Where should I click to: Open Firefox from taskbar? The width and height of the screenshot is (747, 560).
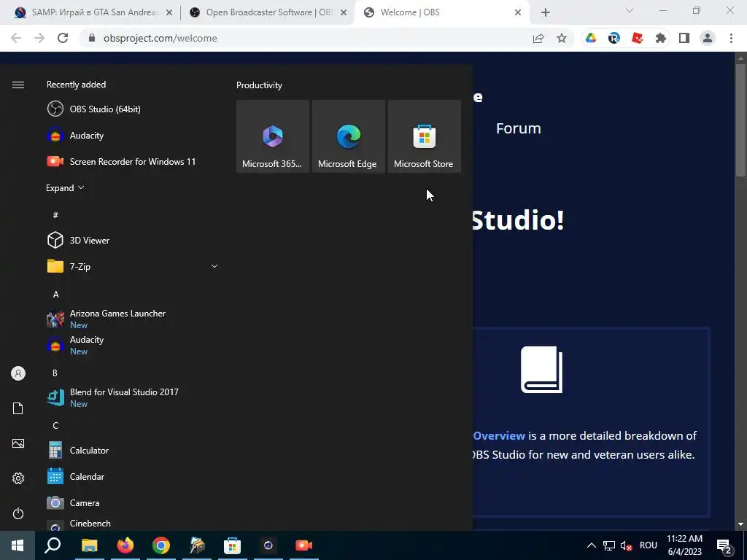coord(125,545)
